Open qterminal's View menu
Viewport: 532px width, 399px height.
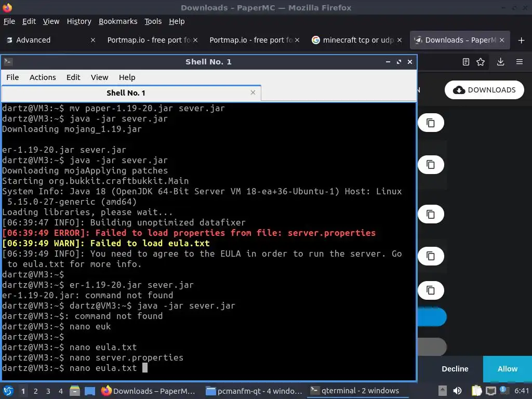coord(99,77)
